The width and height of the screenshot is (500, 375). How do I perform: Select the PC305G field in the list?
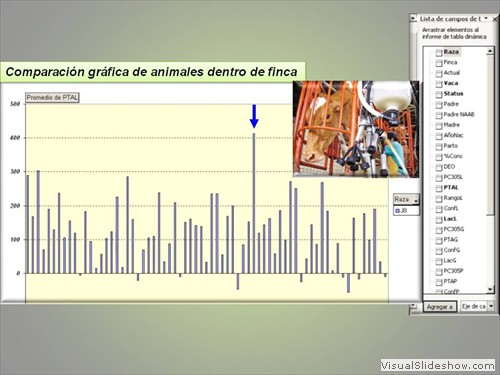(454, 229)
